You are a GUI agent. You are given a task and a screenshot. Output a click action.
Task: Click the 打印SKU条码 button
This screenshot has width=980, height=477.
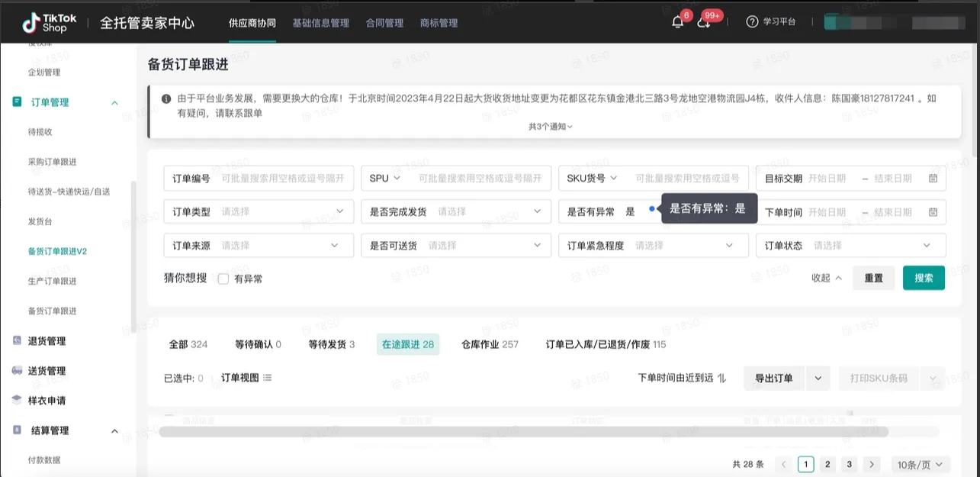[x=879, y=378]
